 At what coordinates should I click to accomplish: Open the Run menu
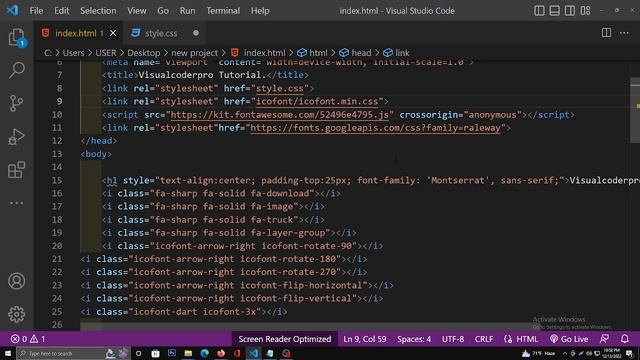pyautogui.click(x=187, y=11)
